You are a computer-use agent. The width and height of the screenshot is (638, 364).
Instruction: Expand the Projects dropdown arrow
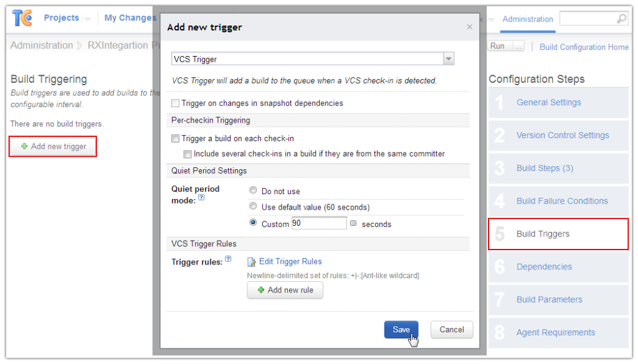(x=87, y=19)
